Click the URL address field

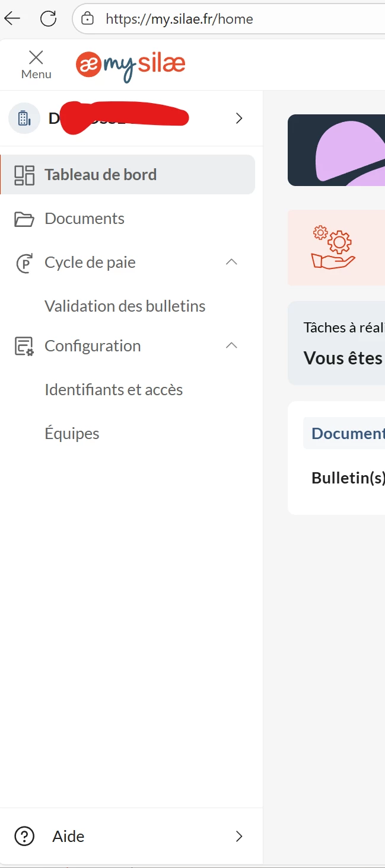(237, 19)
